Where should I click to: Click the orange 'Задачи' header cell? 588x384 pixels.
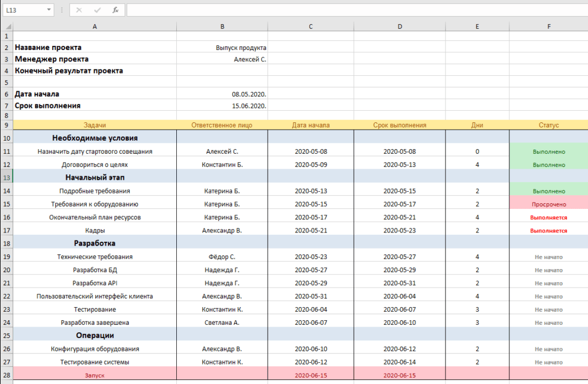pyautogui.click(x=95, y=124)
